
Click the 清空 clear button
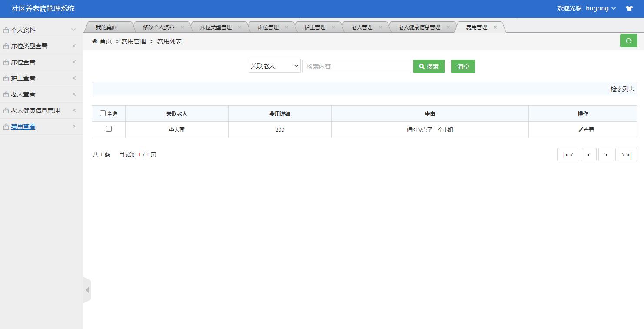(463, 66)
